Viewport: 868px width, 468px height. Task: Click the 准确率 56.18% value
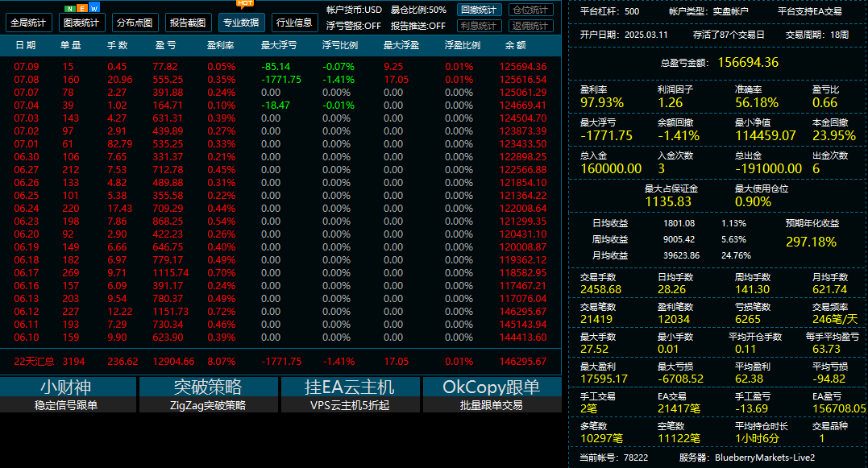tap(756, 102)
